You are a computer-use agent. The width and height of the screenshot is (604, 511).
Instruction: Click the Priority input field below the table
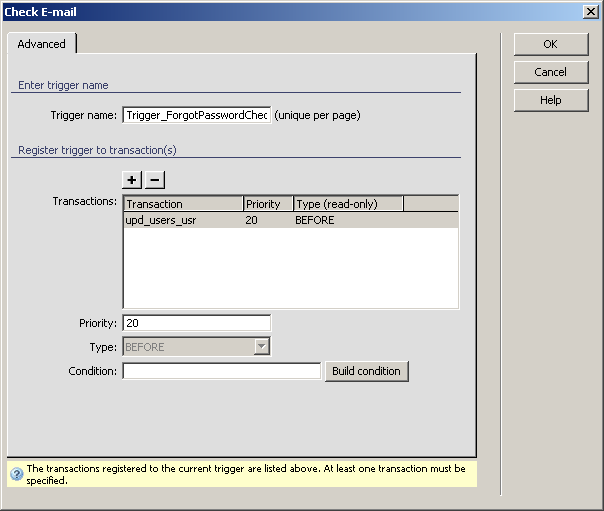[196, 323]
